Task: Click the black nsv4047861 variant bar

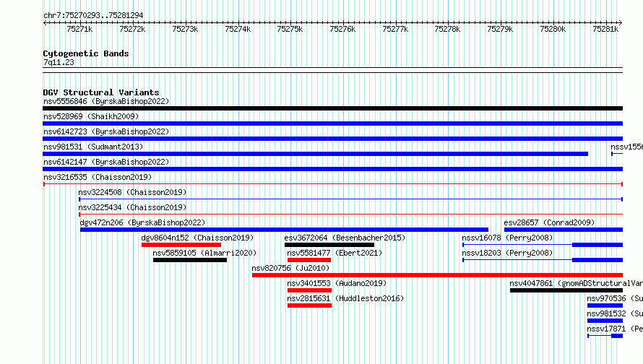Action: click(566, 290)
